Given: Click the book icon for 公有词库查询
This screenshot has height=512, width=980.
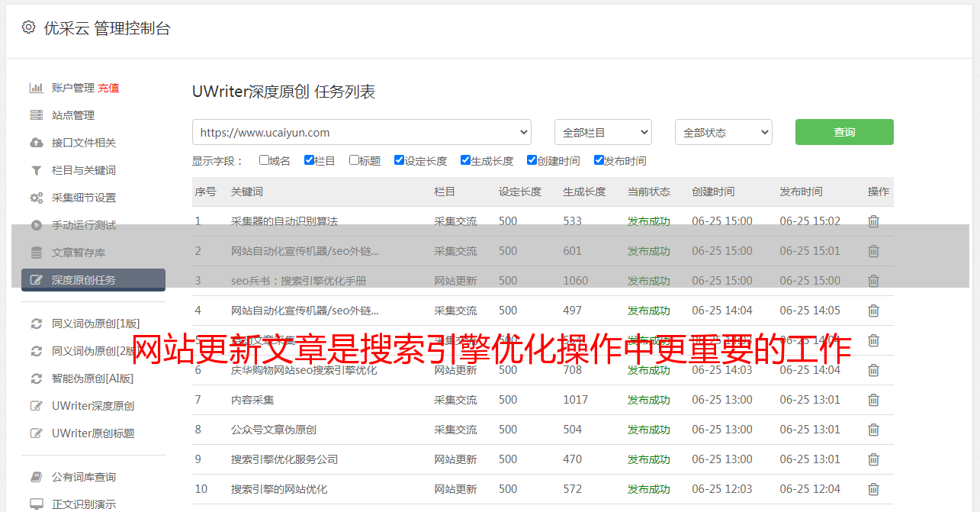Looking at the screenshot, I should click(36, 477).
